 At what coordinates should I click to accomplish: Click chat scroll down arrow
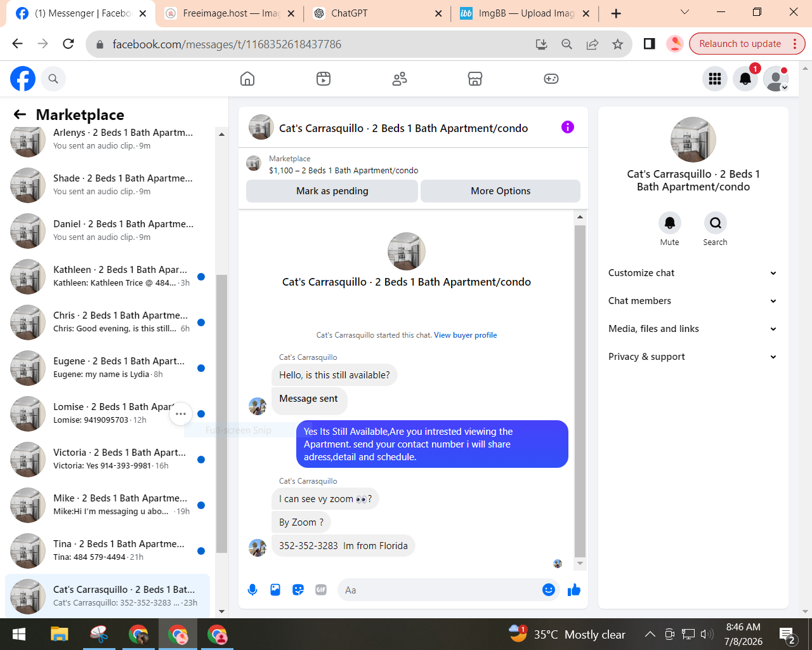[580, 564]
